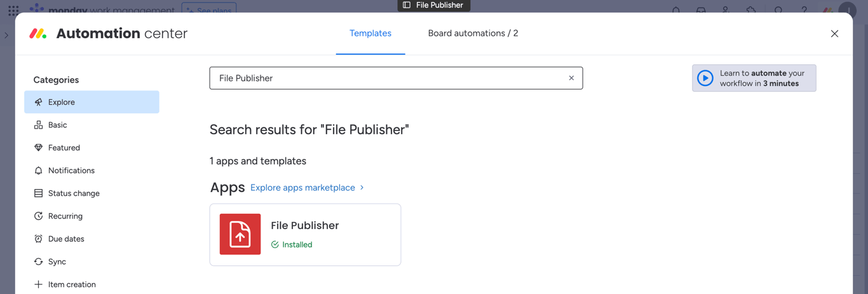Open the Recurring category
This screenshot has height=294, width=868.
point(65,216)
